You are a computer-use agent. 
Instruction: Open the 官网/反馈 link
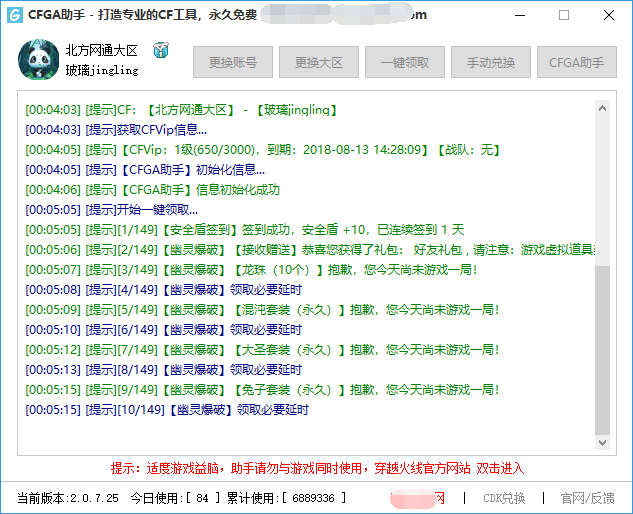coord(587,498)
